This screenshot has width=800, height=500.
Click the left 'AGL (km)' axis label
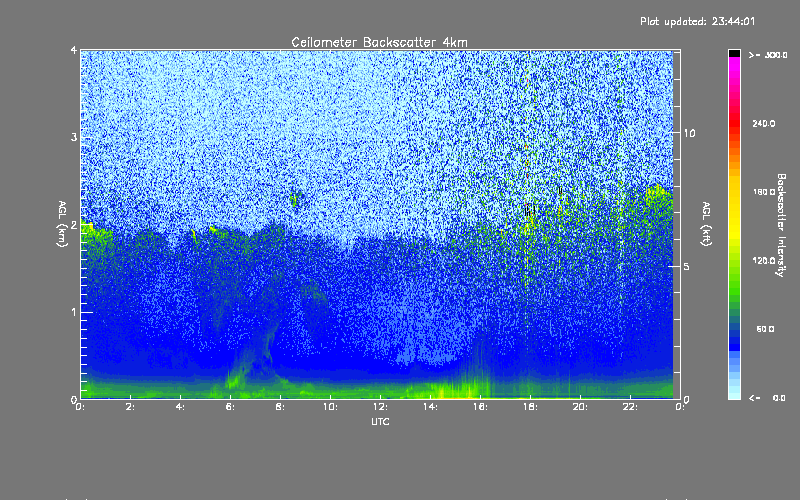click(x=62, y=223)
